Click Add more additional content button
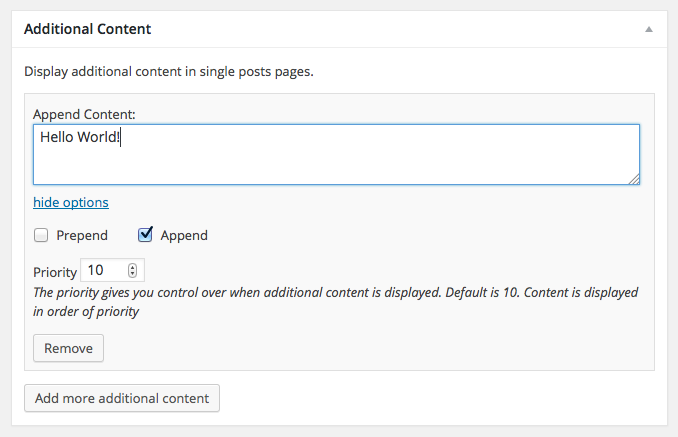678x437 pixels. (x=122, y=398)
